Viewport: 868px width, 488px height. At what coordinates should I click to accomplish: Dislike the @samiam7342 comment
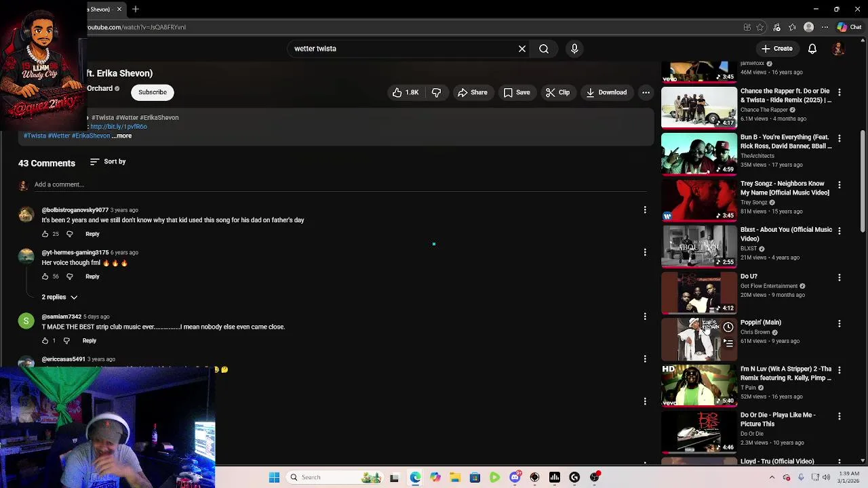pyautogui.click(x=66, y=340)
